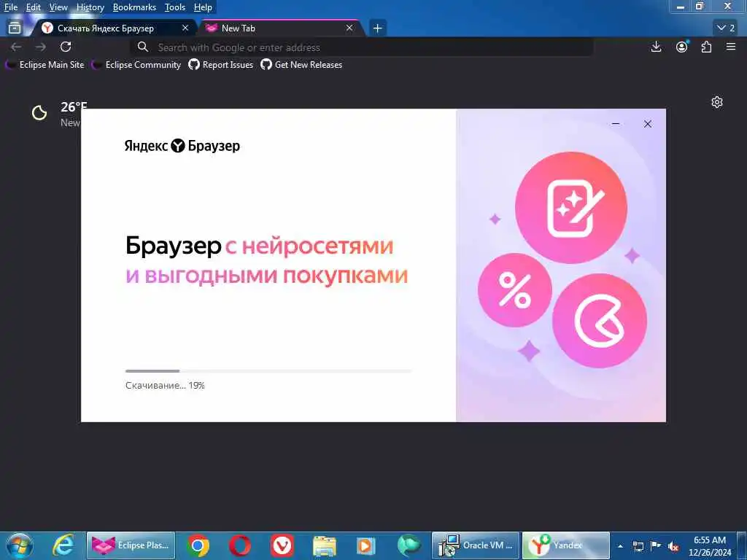Open the account profile icon
Screen dimensions: 747x560
pyautogui.click(x=682, y=47)
